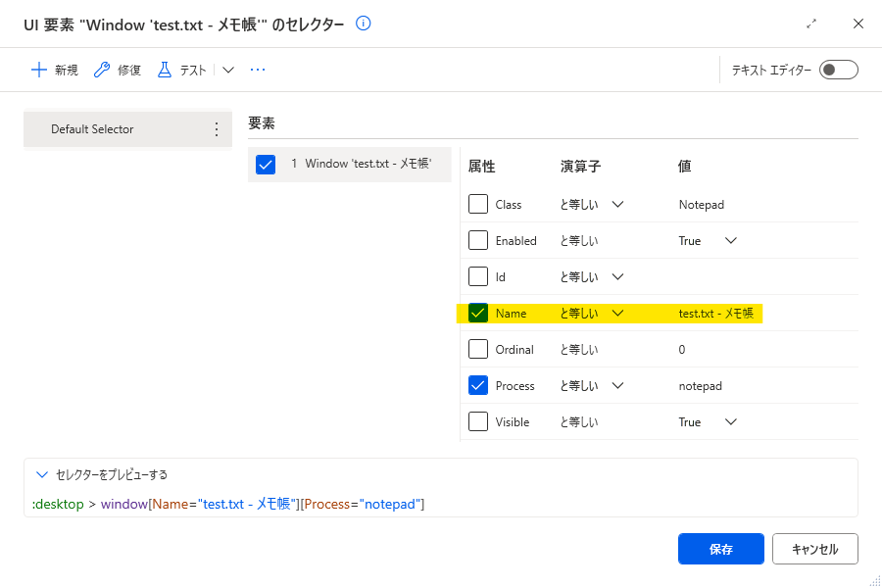Viewport: 882px width, 588px height.
Task: Click the 修復 wrench icon
Action: click(x=102, y=70)
